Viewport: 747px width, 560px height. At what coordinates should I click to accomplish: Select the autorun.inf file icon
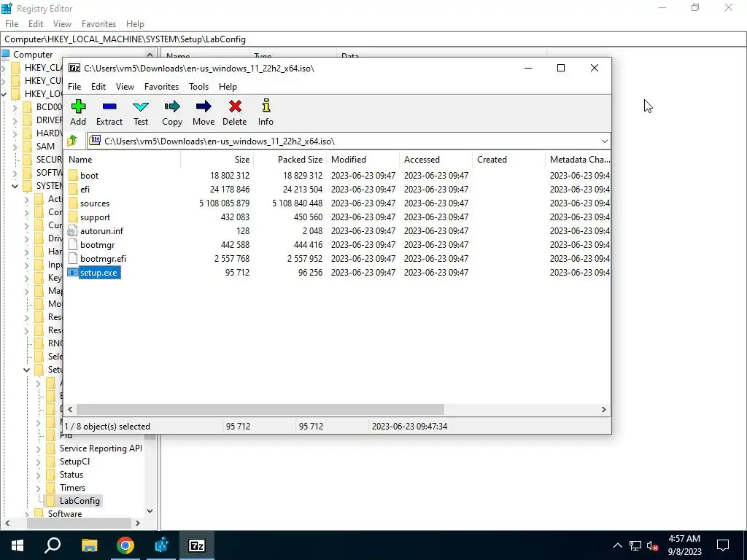[x=72, y=231]
